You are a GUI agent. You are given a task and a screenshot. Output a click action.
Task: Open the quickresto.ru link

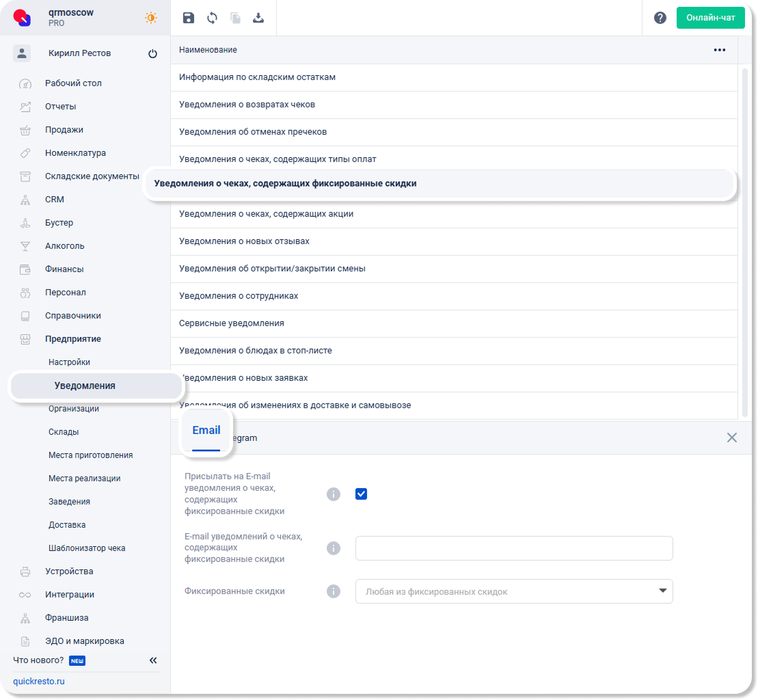[x=39, y=681]
